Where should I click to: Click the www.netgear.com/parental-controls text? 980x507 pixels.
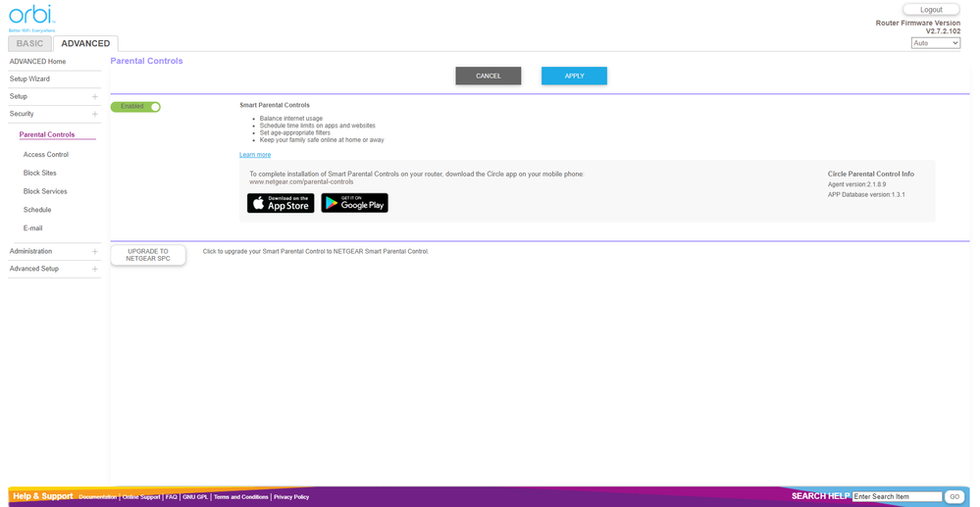click(x=301, y=182)
